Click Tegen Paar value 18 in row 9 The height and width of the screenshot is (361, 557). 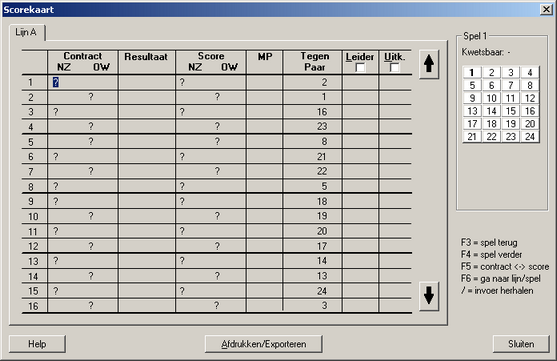[322, 201]
